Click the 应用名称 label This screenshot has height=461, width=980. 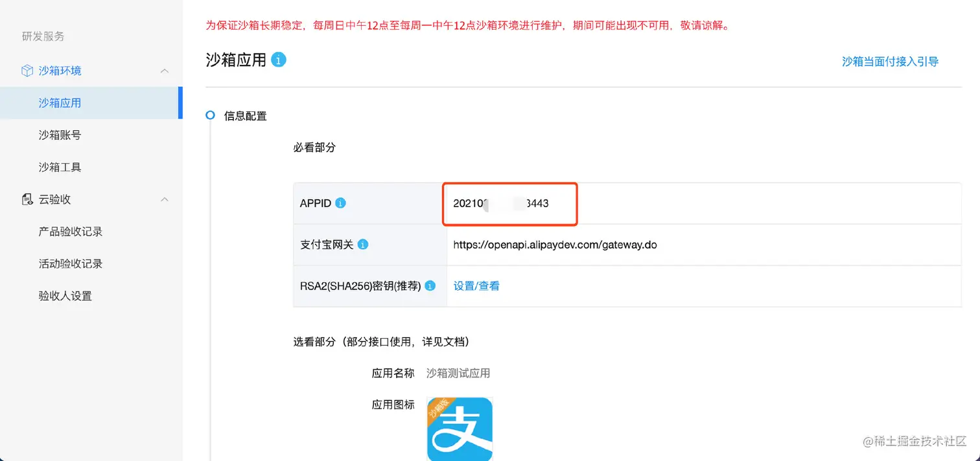[393, 373]
